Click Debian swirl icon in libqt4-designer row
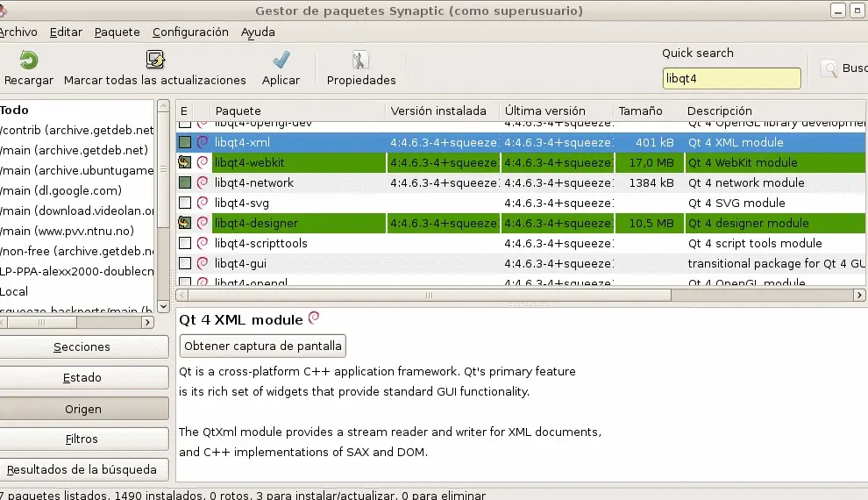Viewport: 868px width, 500px height. [203, 223]
